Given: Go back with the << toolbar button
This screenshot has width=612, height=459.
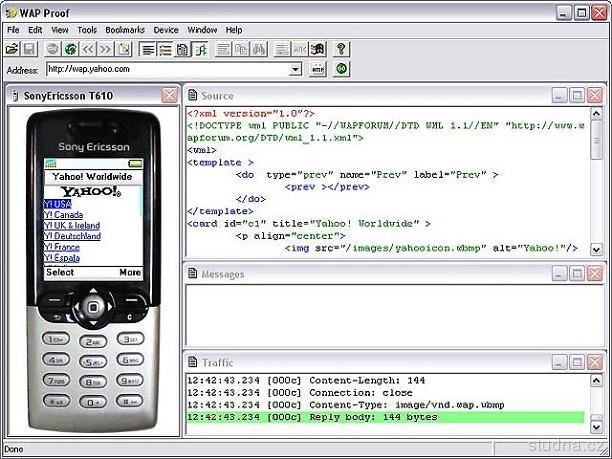Looking at the screenshot, I should pyautogui.click(x=88, y=49).
